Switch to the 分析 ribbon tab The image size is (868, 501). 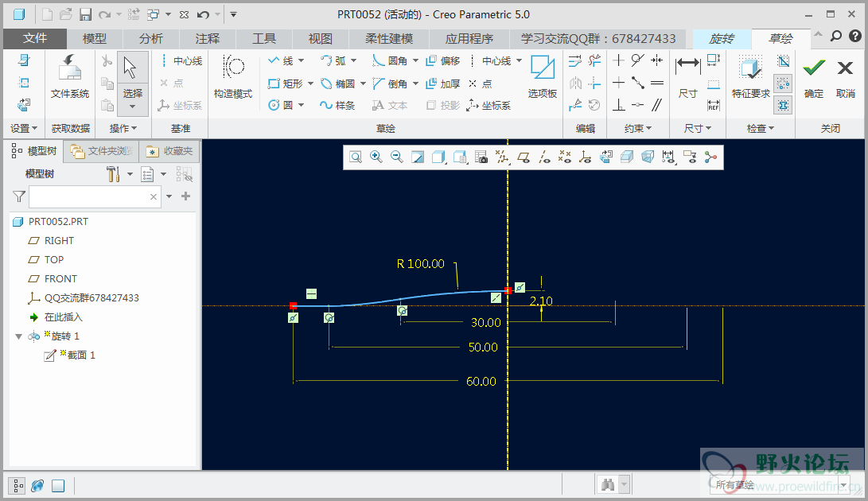point(151,39)
